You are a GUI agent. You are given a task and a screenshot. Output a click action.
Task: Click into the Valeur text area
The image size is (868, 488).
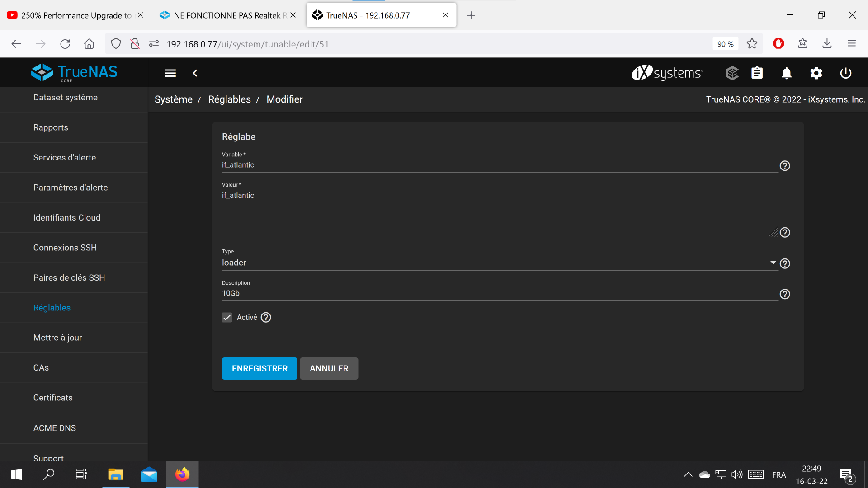[x=500, y=214]
